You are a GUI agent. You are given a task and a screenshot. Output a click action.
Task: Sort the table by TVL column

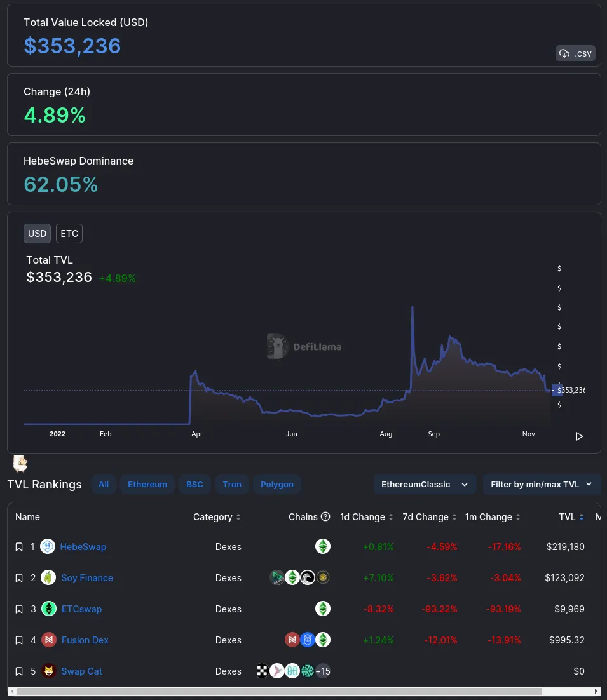pyautogui.click(x=571, y=517)
